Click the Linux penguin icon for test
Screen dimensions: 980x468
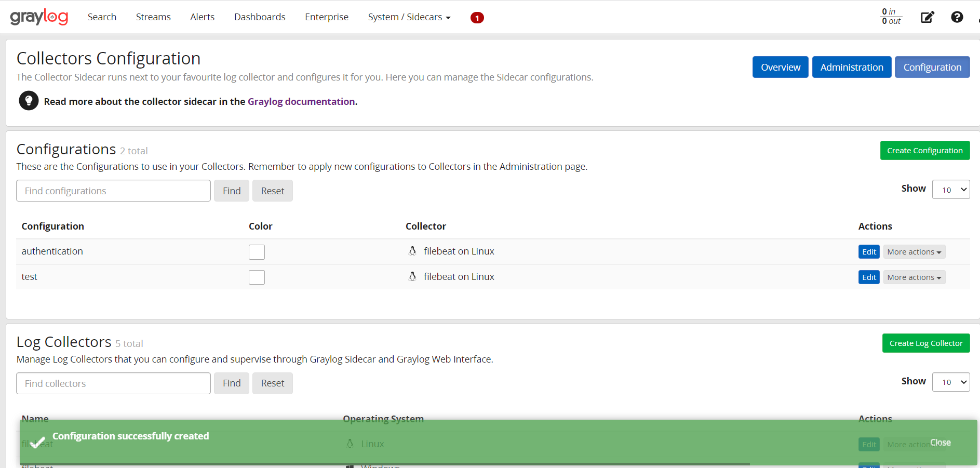tap(412, 276)
